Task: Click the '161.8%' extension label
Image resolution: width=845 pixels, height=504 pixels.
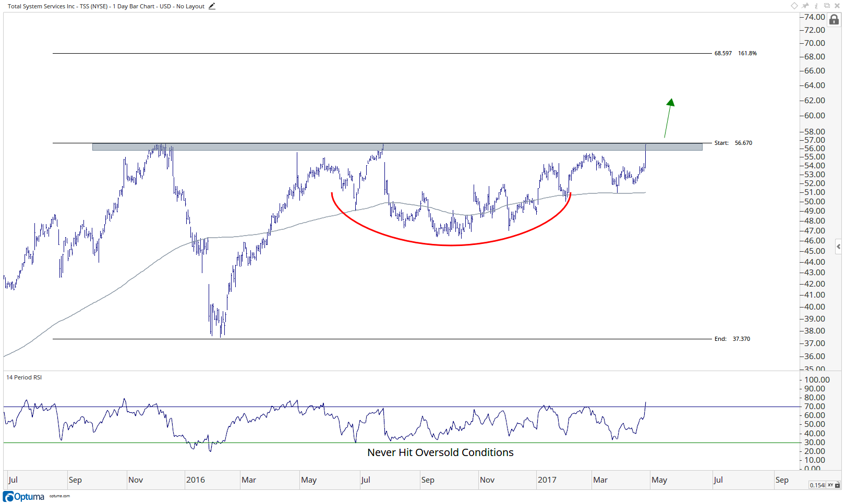Action: tap(747, 53)
